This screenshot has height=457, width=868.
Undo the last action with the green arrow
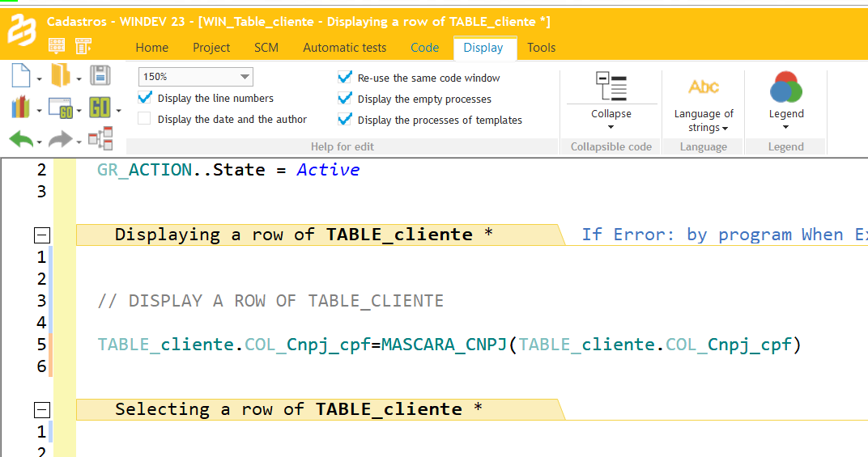[21, 139]
